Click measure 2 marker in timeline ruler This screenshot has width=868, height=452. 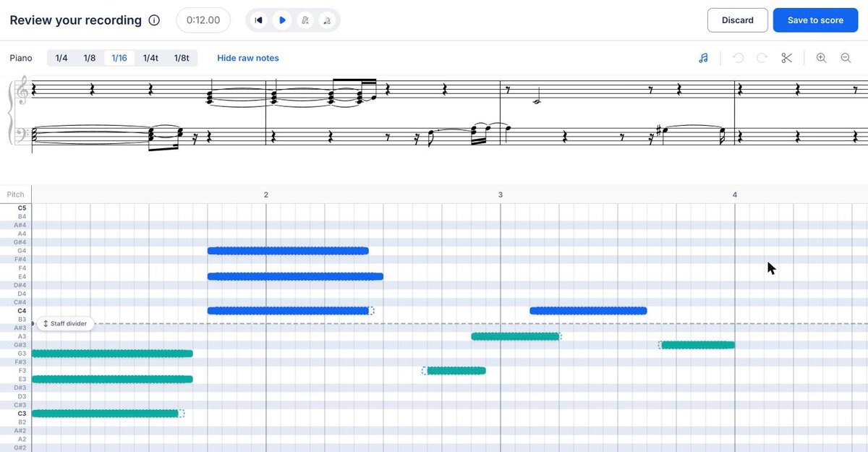coord(266,195)
